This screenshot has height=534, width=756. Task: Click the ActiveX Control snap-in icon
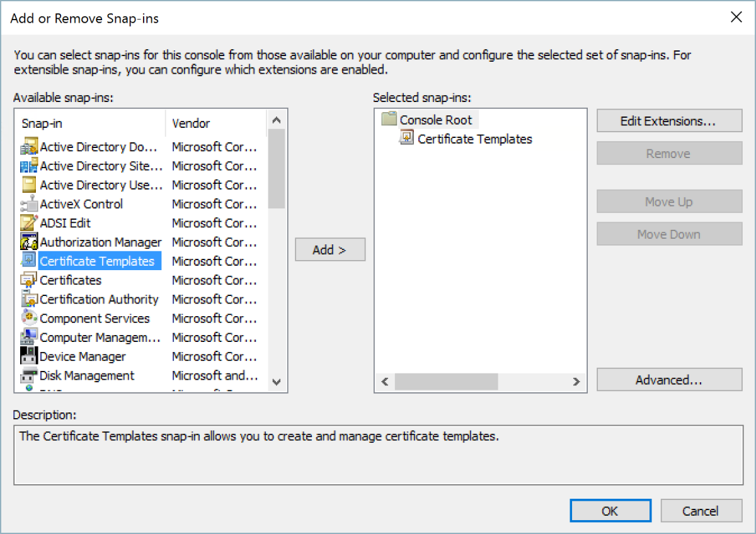(x=29, y=204)
